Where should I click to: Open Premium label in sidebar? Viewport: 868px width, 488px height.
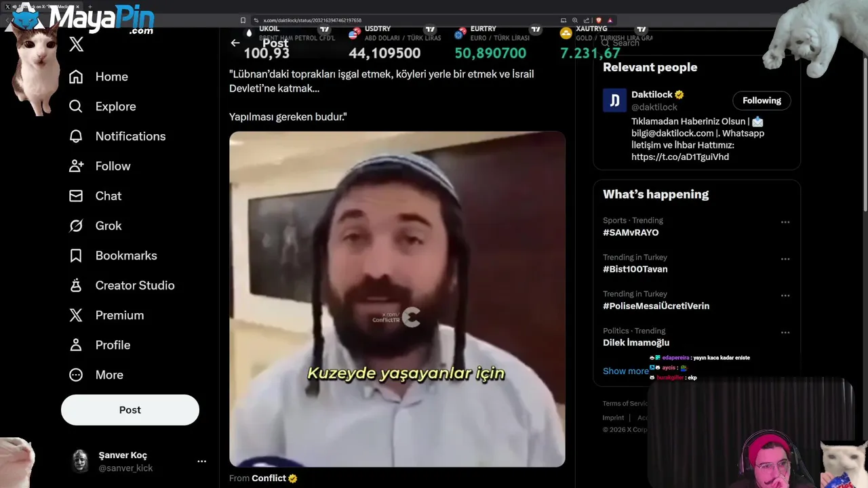click(119, 315)
